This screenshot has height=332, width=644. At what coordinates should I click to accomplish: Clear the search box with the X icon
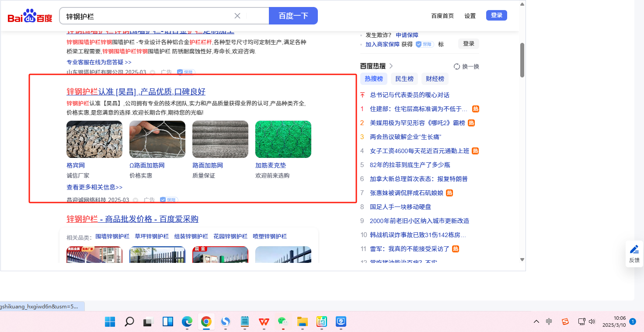point(237,16)
